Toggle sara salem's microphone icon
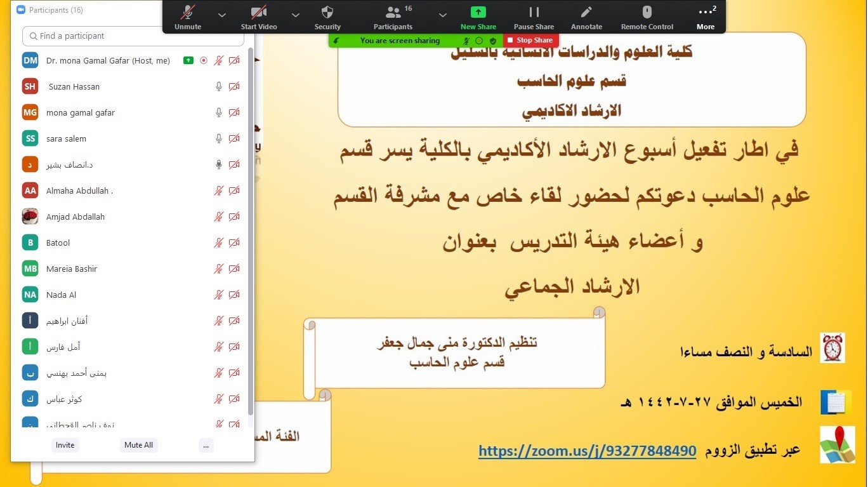This screenshot has width=868, height=487. pos(219,138)
